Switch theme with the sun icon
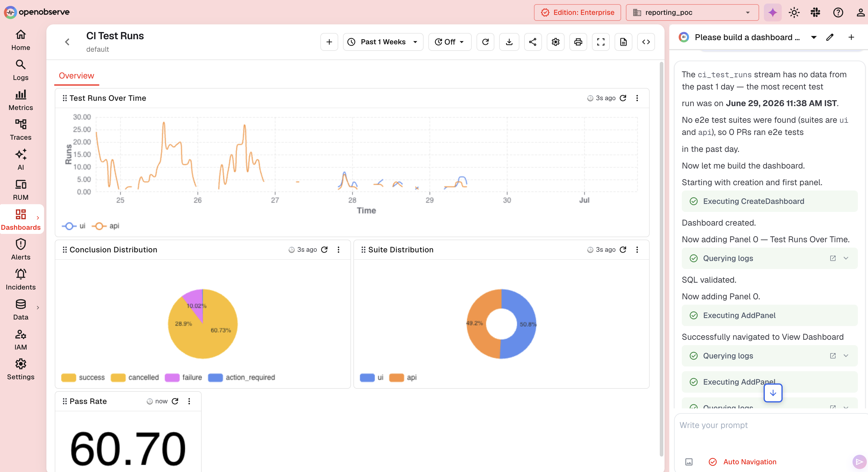 (x=794, y=12)
